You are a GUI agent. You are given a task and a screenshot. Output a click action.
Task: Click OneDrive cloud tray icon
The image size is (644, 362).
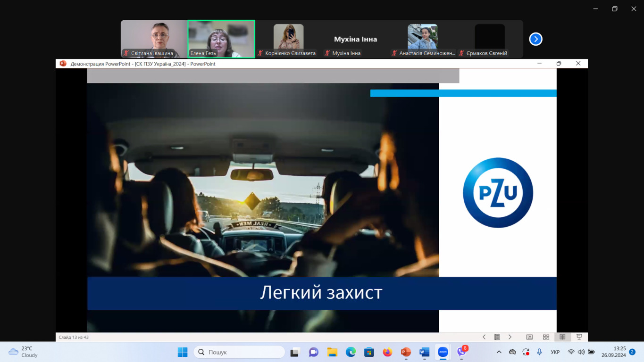(512, 352)
